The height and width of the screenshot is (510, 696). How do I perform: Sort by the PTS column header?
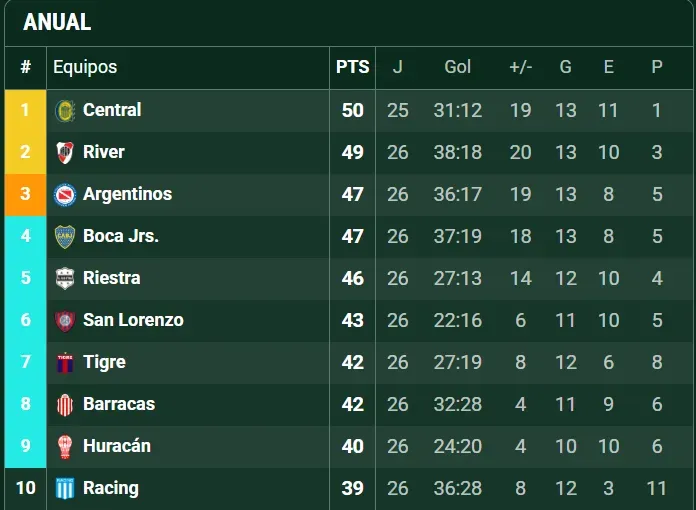(352, 67)
